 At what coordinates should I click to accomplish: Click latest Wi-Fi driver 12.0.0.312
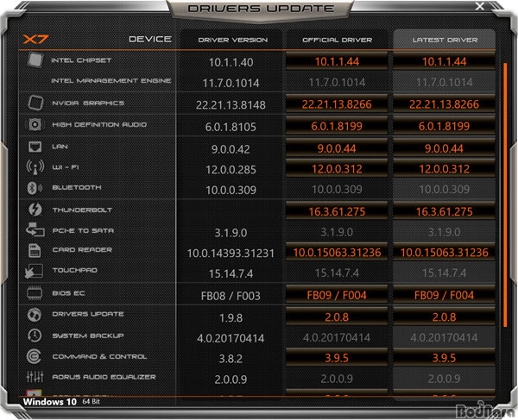coord(444,169)
